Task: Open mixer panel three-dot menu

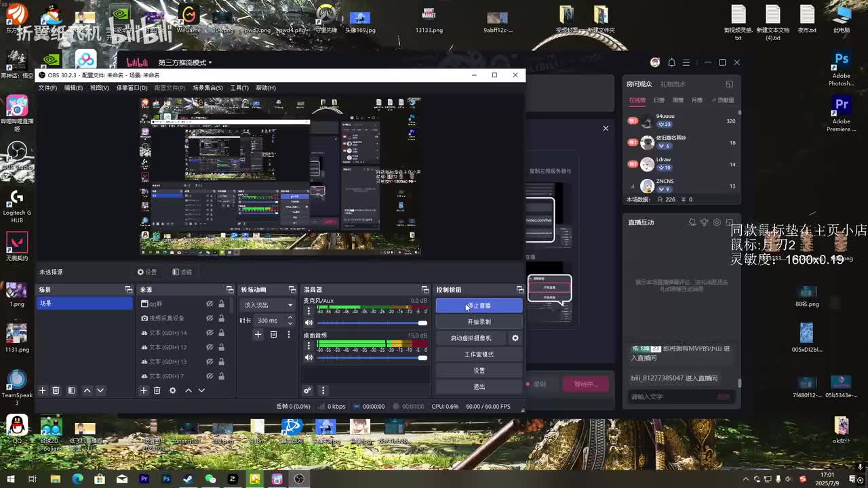Action: click(x=323, y=390)
